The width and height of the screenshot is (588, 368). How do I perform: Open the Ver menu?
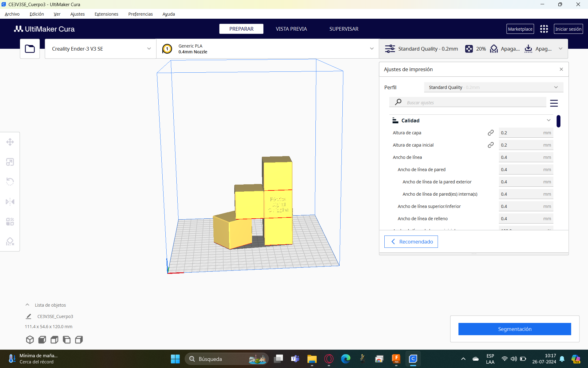[x=57, y=14]
